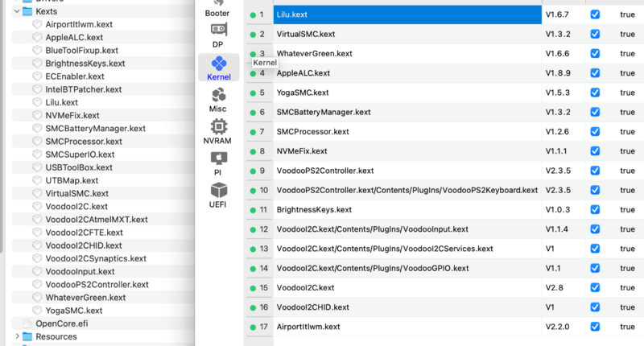Viewport: 644px width, 346px height.
Task: Select VoodooInput.kext in file tree
Action: click(80, 272)
